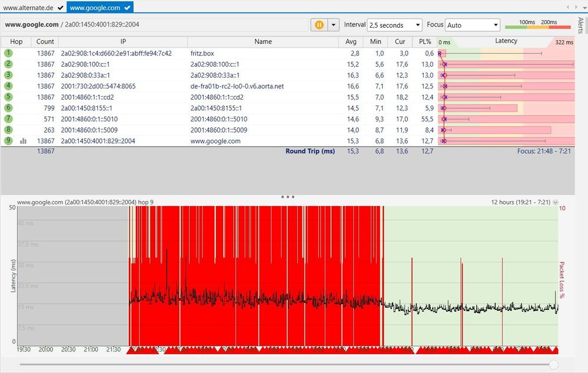588x373 pixels.
Task: Click the scroll tabs left arrow
Action: point(567,7)
